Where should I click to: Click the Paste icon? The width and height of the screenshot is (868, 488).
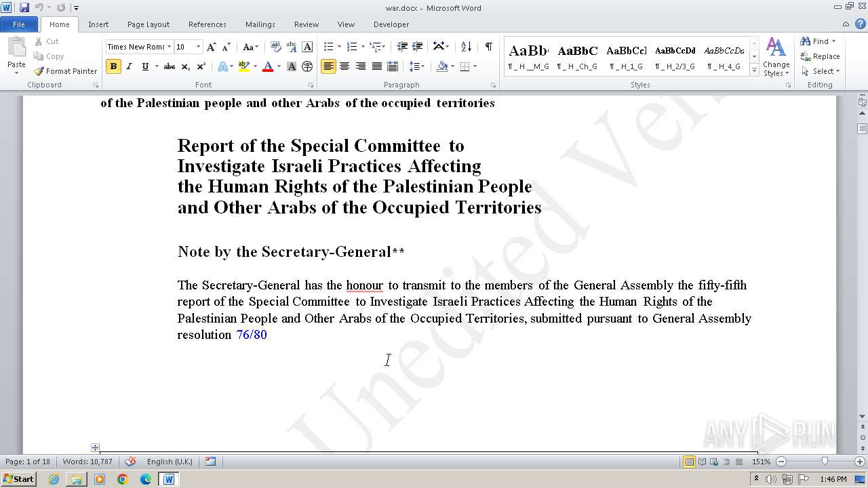pos(16,54)
